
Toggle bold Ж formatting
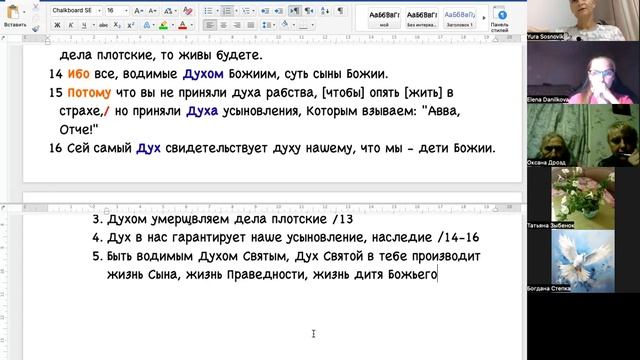click(x=57, y=25)
